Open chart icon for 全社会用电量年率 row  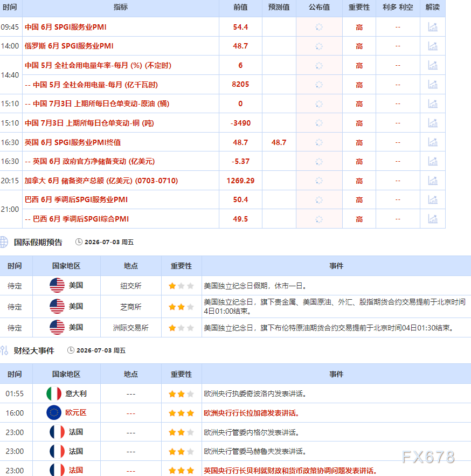(433, 65)
